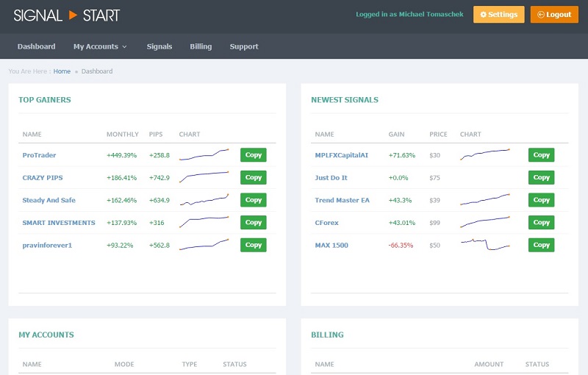This screenshot has width=588, height=375.
Task: Click the Signal Start logo
Action: 66,15
